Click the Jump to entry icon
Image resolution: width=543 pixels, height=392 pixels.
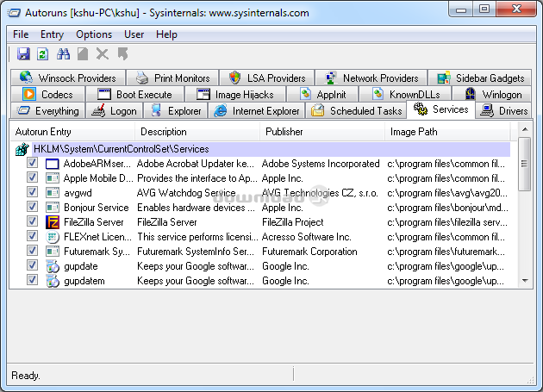(x=122, y=54)
